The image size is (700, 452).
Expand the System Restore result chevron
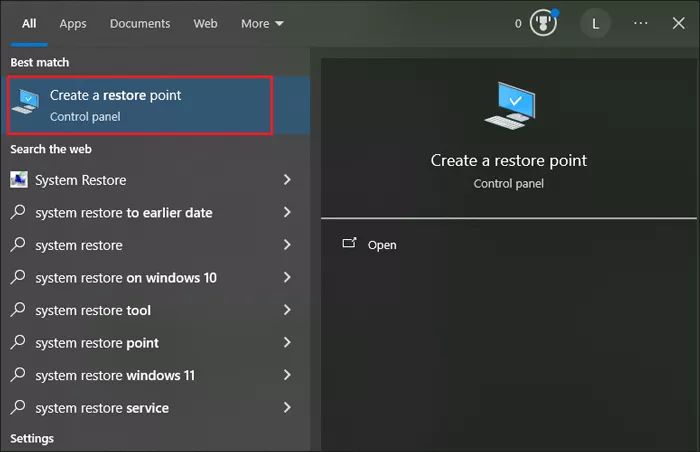click(287, 180)
